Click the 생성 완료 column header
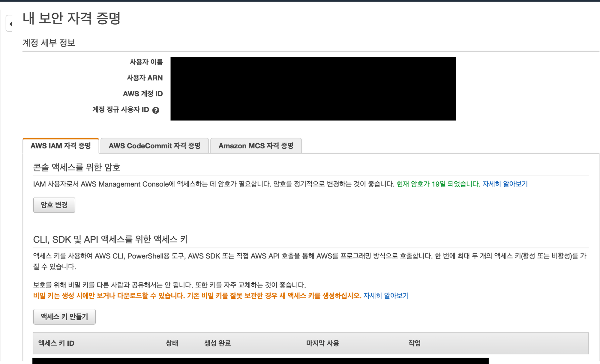The image size is (600, 364). [x=217, y=343]
